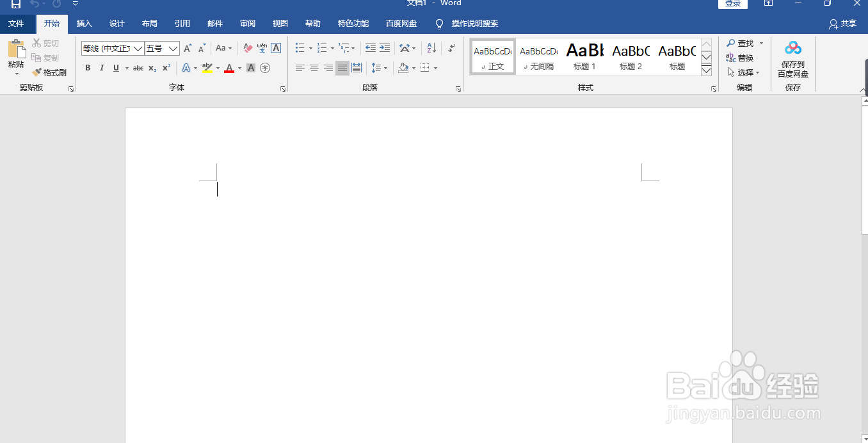Image resolution: width=868 pixels, height=443 pixels.
Task: Toggle underline formatting
Action: pyautogui.click(x=116, y=68)
